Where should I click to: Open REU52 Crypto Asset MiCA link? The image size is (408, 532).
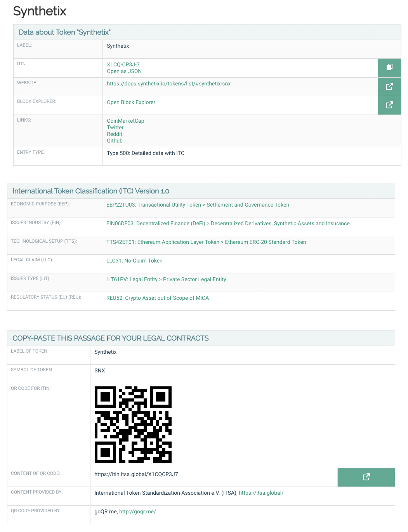tap(158, 298)
